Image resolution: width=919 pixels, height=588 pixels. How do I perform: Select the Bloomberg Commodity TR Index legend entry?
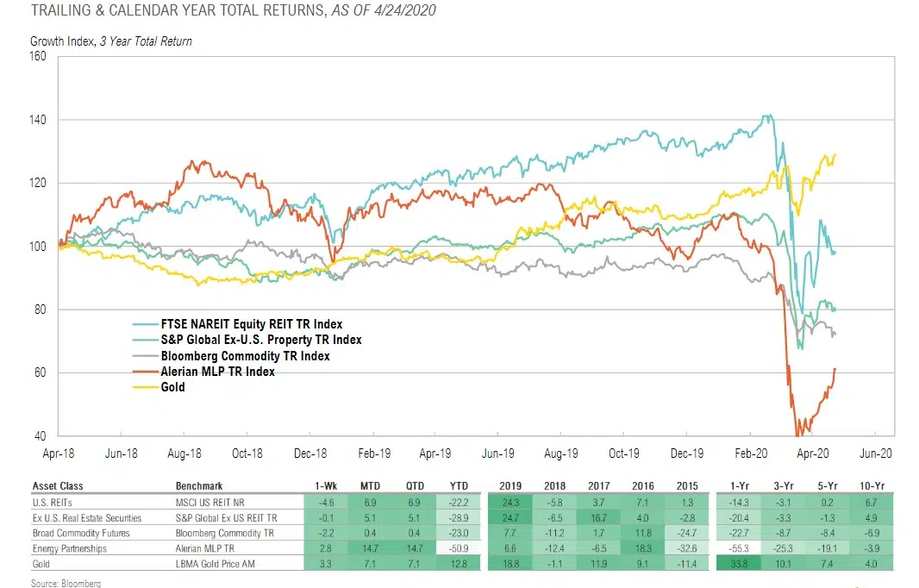tap(245, 355)
